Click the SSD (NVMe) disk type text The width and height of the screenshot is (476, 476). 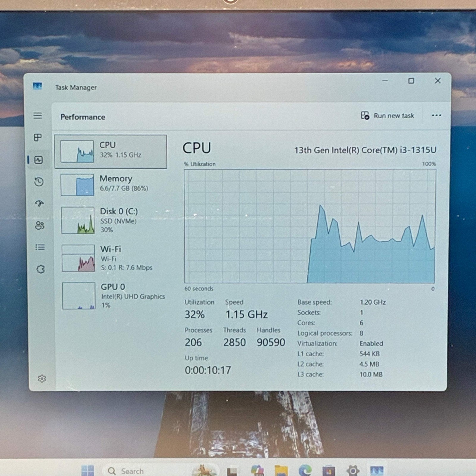pyautogui.click(x=118, y=221)
